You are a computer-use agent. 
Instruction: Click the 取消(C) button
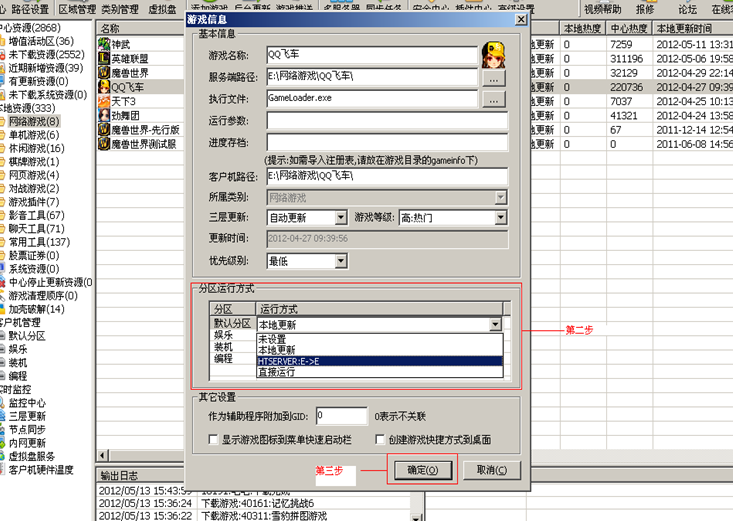tap(492, 470)
